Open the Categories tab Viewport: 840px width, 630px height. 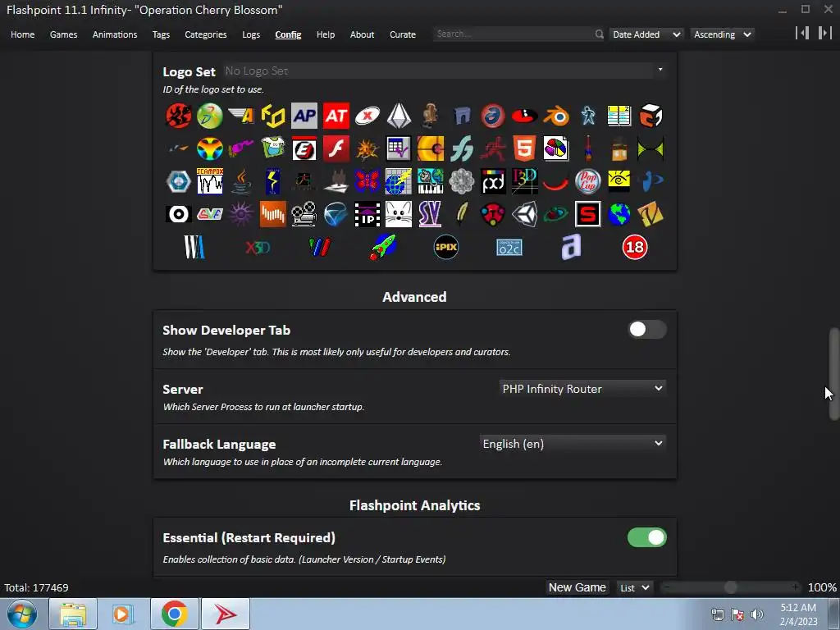[x=206, y=34]
